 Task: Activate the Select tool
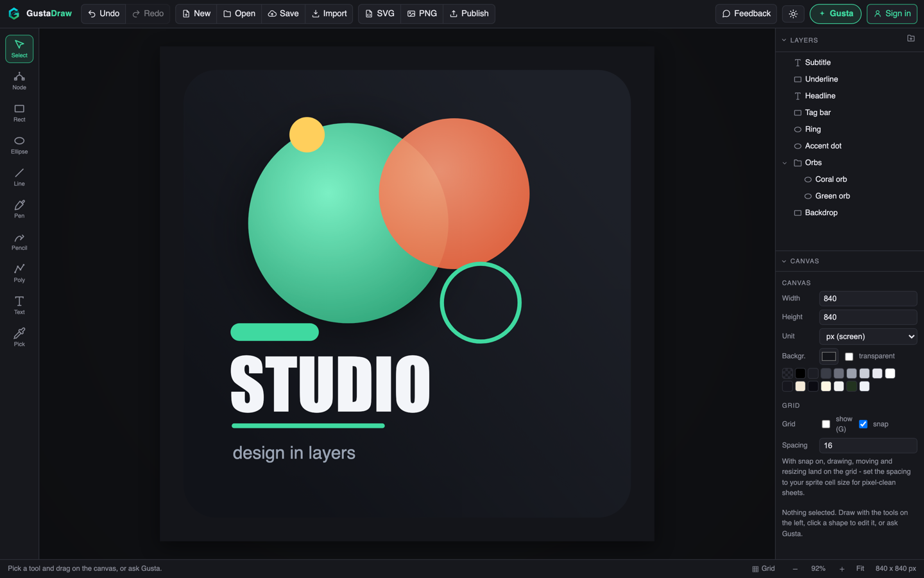(x=19, y=49)
